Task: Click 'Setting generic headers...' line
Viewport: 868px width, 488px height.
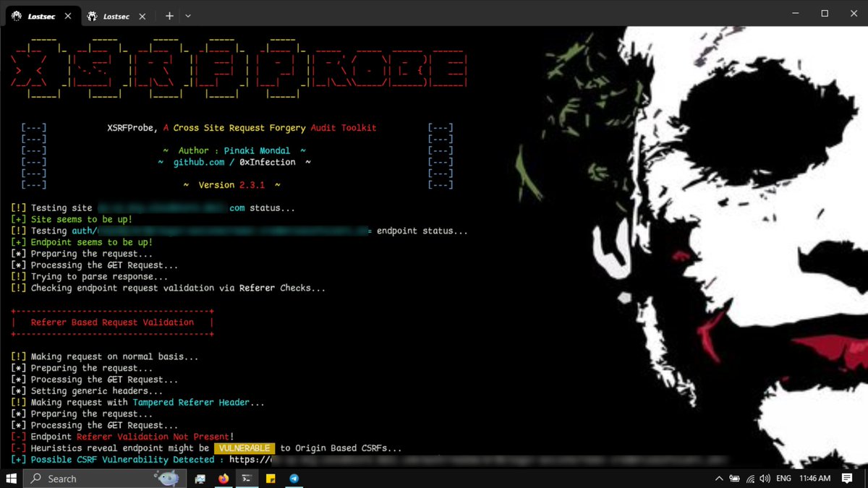Action: pyautogui.click(x=87, y=391)
